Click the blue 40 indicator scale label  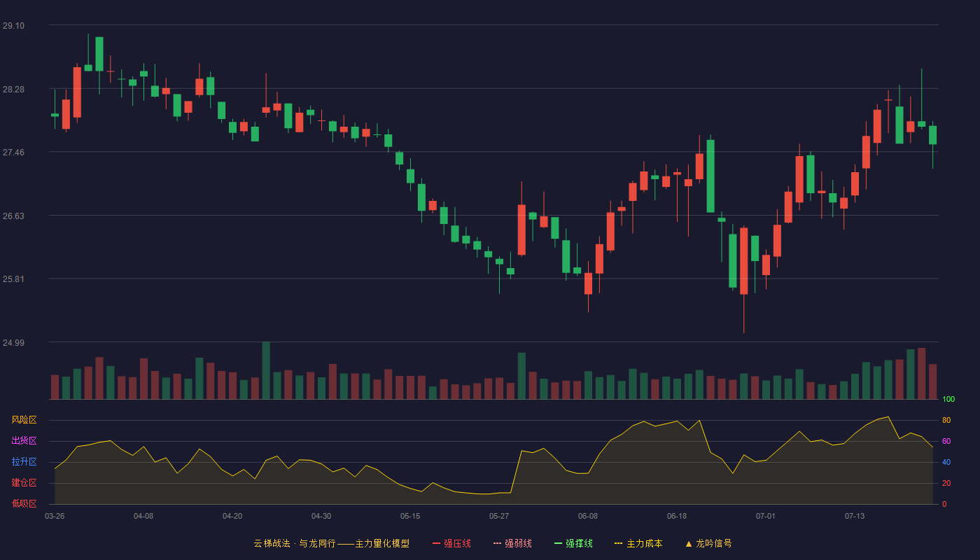pos(946,462)
